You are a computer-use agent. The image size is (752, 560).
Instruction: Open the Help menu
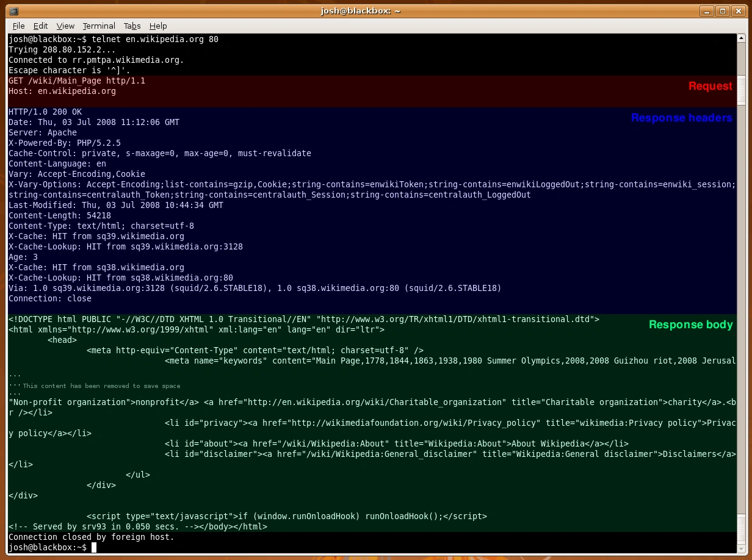click(x=158, y=26)
